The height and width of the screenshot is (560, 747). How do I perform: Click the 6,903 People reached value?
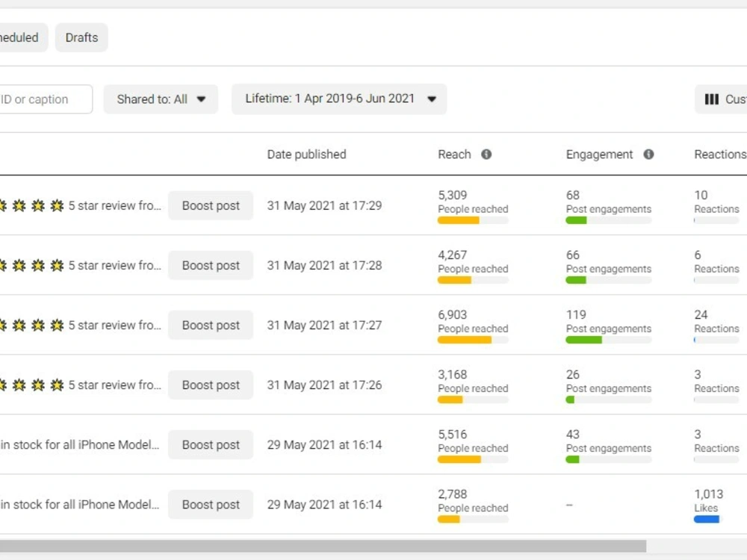click(453, 315)
